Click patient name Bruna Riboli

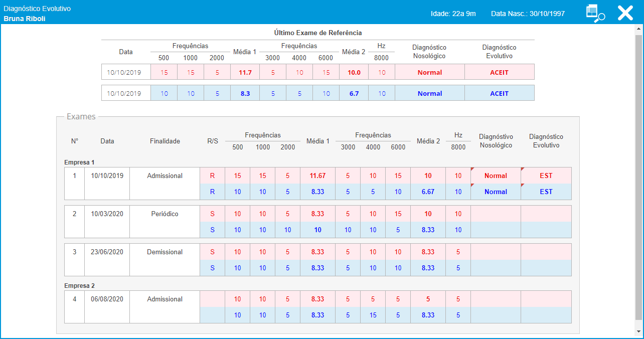(x=24, y=19)
